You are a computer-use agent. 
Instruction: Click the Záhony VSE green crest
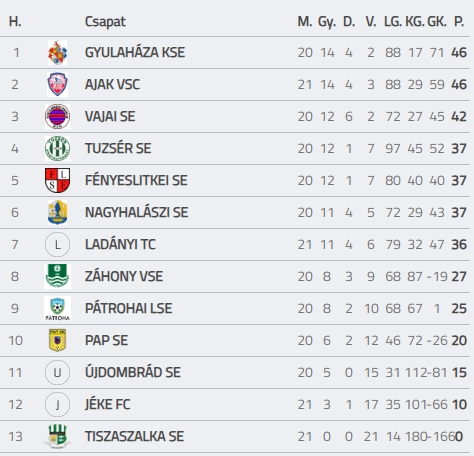pyautogui.click(x=57, y=276)
